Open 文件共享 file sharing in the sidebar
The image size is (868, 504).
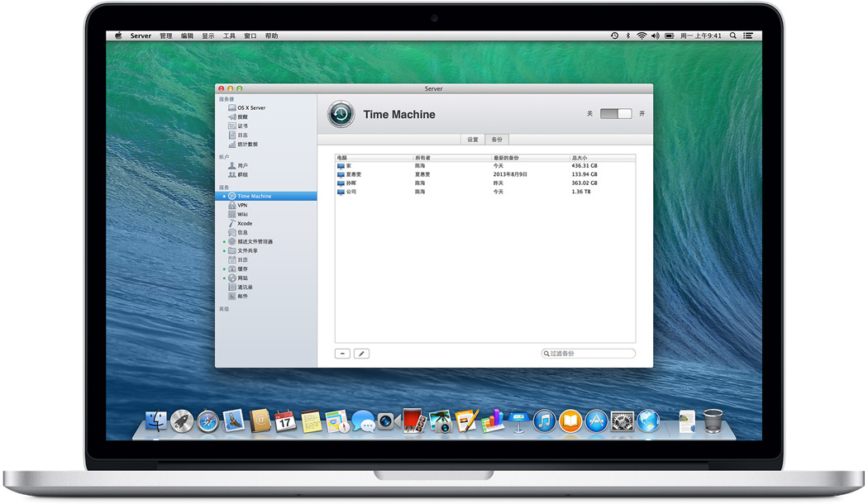pyautogui.click(x=243, y=250)
